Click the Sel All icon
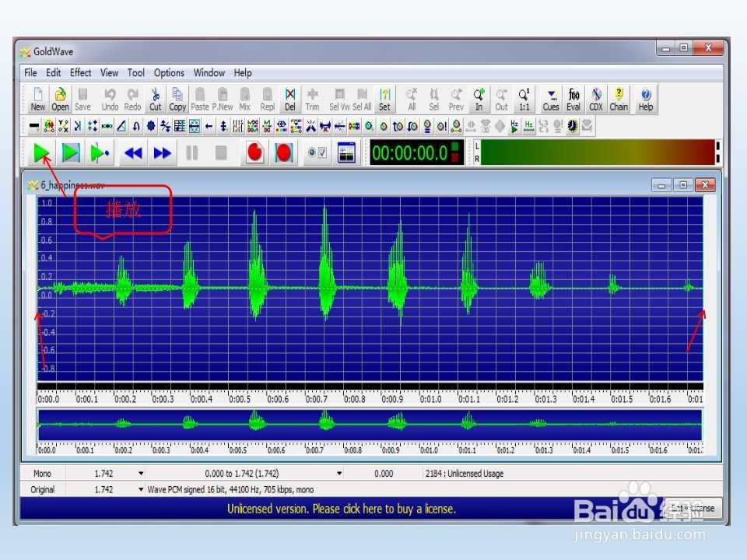The image size is (747, 560). [362, 100]
